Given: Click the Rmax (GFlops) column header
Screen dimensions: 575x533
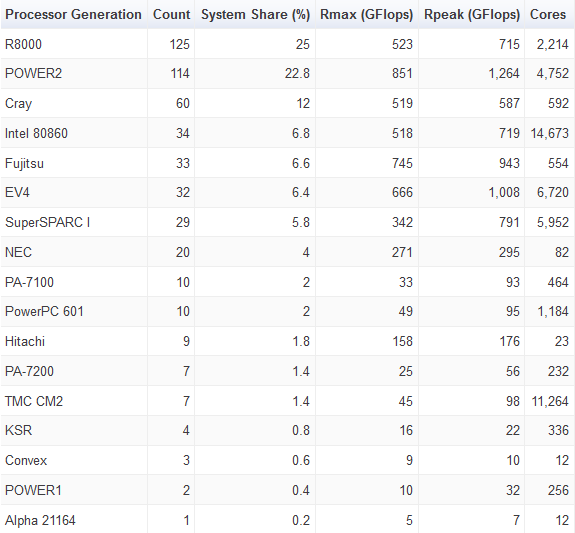Looking at the screenshot, I should coord(366,15).
